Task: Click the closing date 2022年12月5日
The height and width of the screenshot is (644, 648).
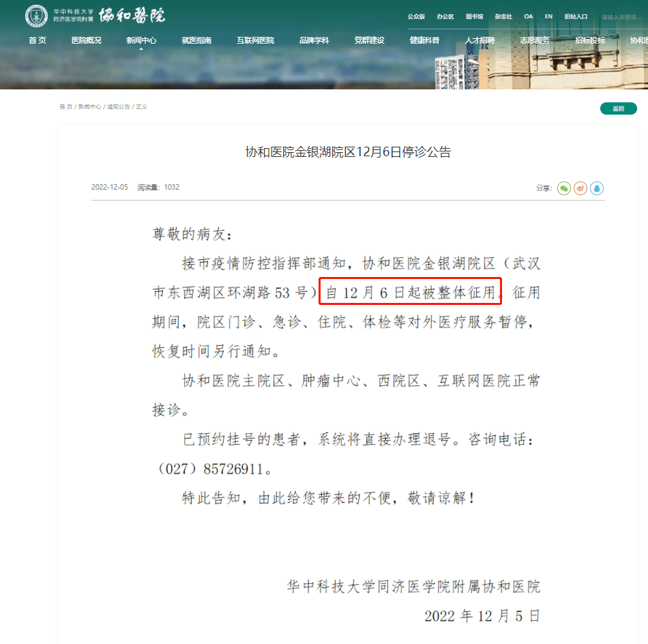Action: click(x=482, y=616)
